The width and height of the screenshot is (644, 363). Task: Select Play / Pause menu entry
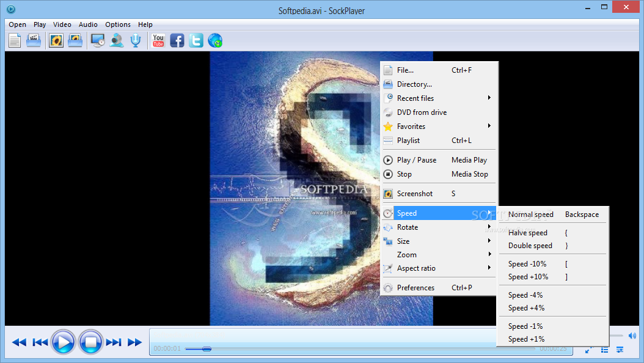click(x=439, y=160)
